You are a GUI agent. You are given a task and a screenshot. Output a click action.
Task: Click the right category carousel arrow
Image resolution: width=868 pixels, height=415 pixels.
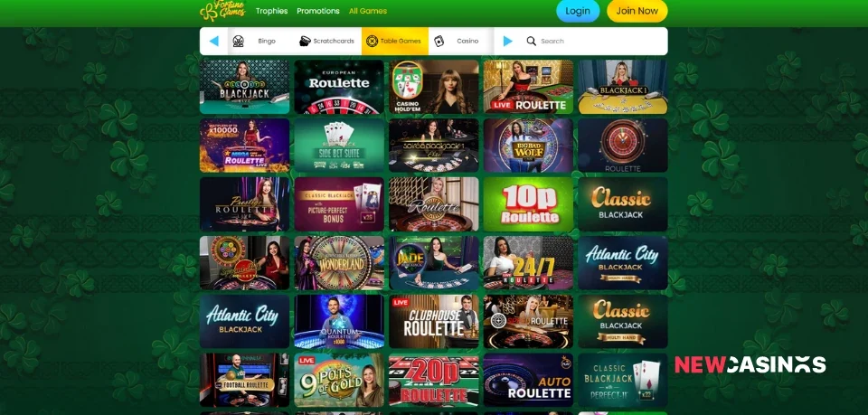(507, 41)
